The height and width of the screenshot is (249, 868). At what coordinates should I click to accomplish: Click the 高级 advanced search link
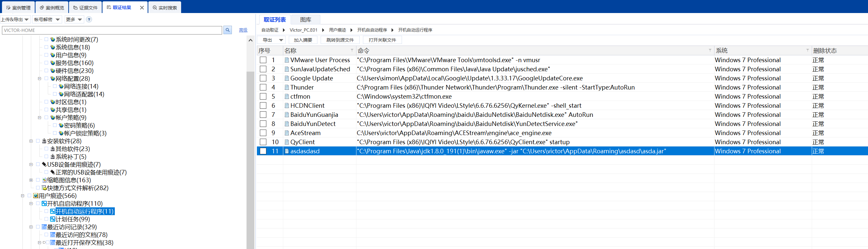[243, 30]
